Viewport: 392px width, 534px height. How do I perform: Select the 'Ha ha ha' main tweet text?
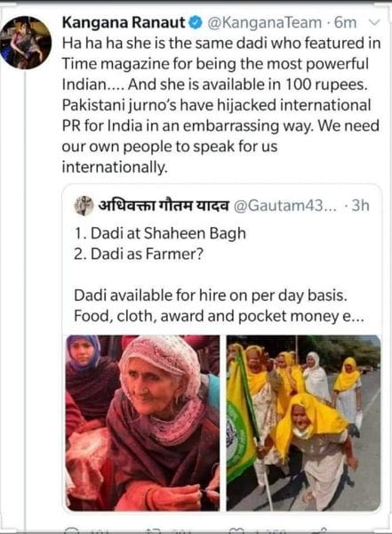221,105
